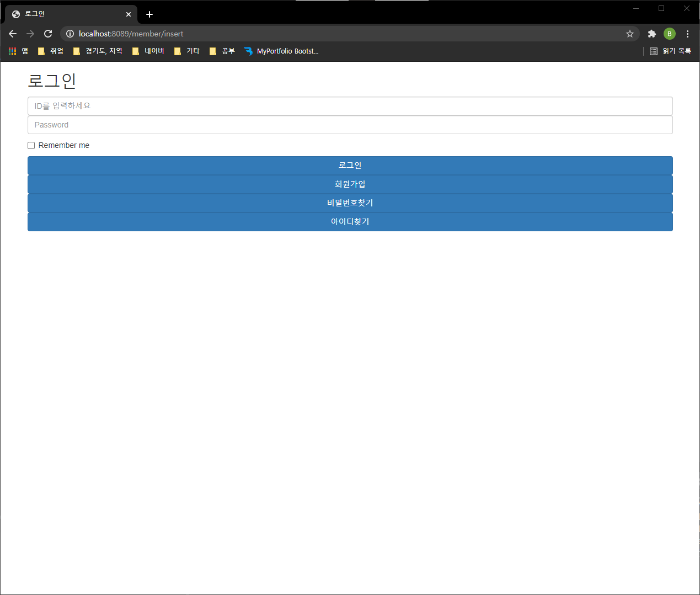Click the 회원가입 button
700x595 pixels.
coord(350,184)
